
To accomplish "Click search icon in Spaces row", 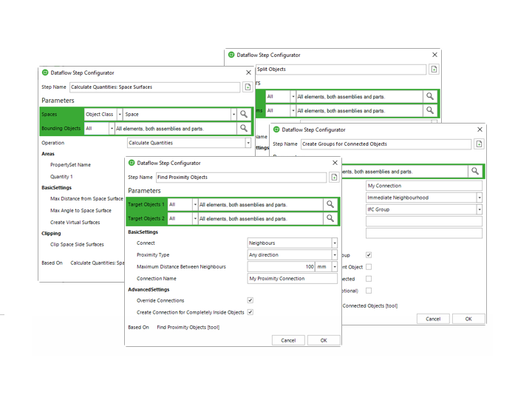I will coord(244,114).
